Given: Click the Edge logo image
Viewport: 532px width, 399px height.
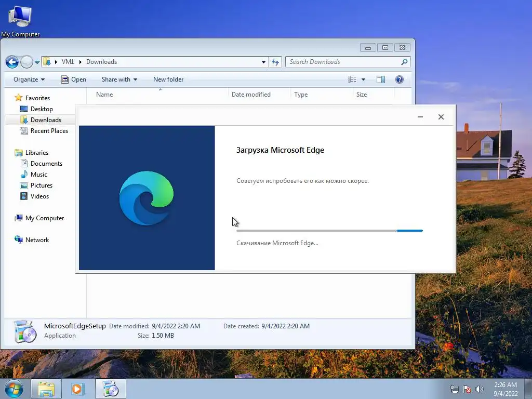Looking at the screenshot, I should point(147,198).
